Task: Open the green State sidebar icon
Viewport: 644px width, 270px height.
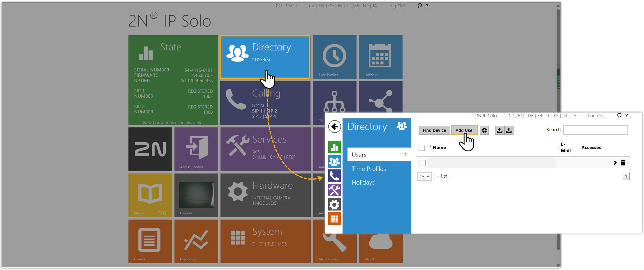Action: (x=334, y=147)
